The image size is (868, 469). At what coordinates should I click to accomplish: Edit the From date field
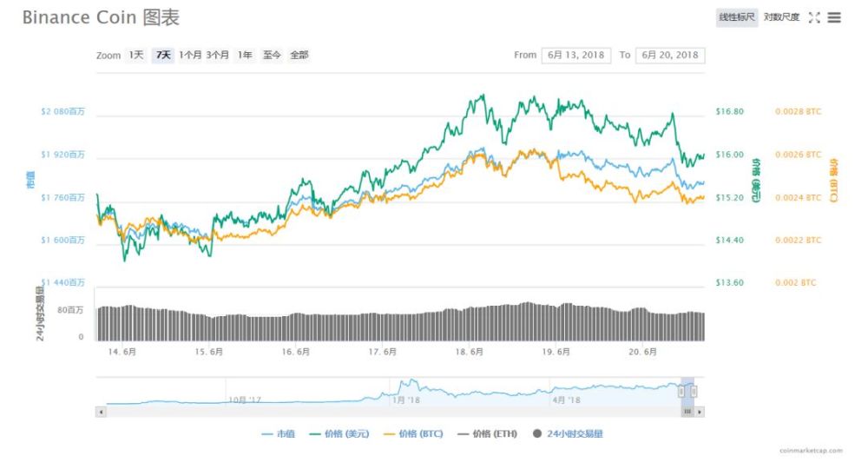(576, 55)
